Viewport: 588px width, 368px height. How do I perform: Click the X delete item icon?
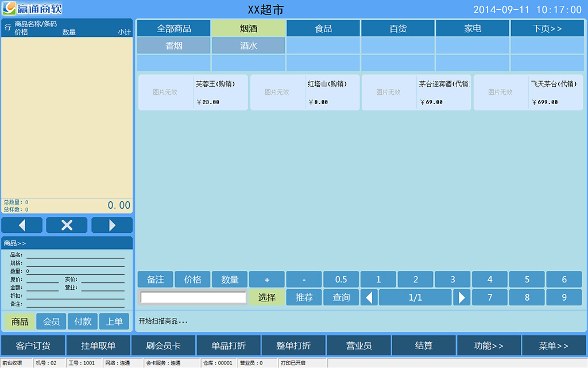click(67, 225)
